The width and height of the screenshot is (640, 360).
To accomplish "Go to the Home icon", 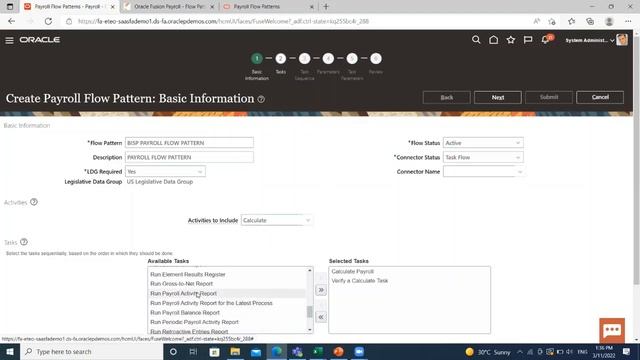I will [493, 40].
